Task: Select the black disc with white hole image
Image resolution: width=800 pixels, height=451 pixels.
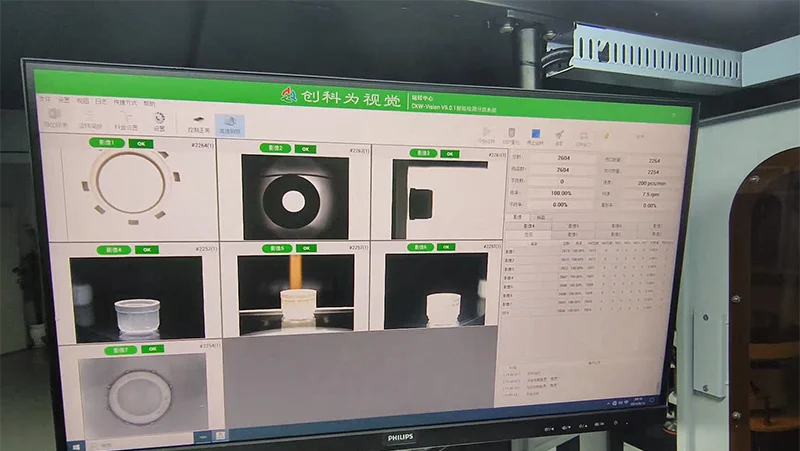Action: (294, 198)
